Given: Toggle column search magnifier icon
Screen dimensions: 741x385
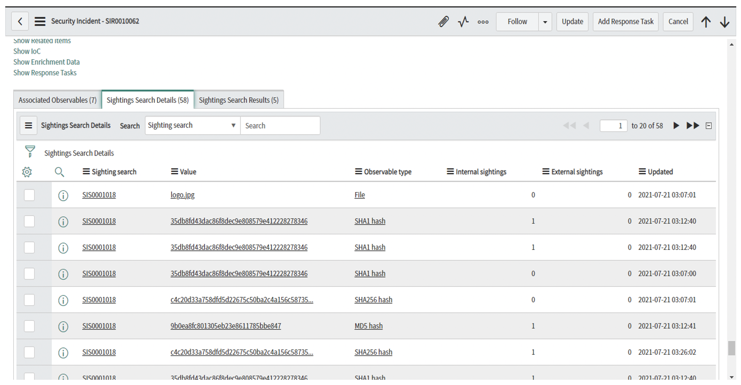Looking at the screenshot, I should [59, 172].
